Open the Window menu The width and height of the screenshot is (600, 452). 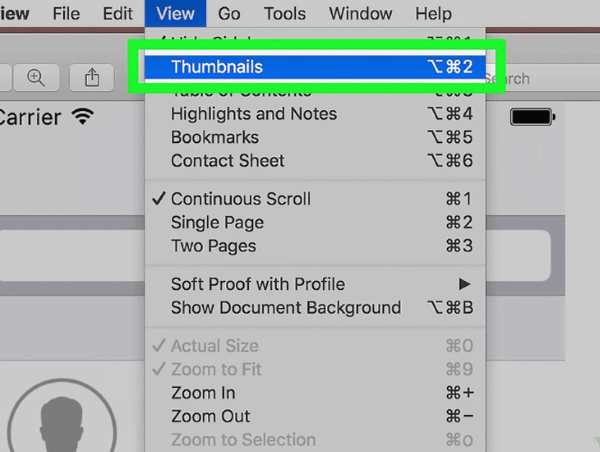(x=360, y=14)
